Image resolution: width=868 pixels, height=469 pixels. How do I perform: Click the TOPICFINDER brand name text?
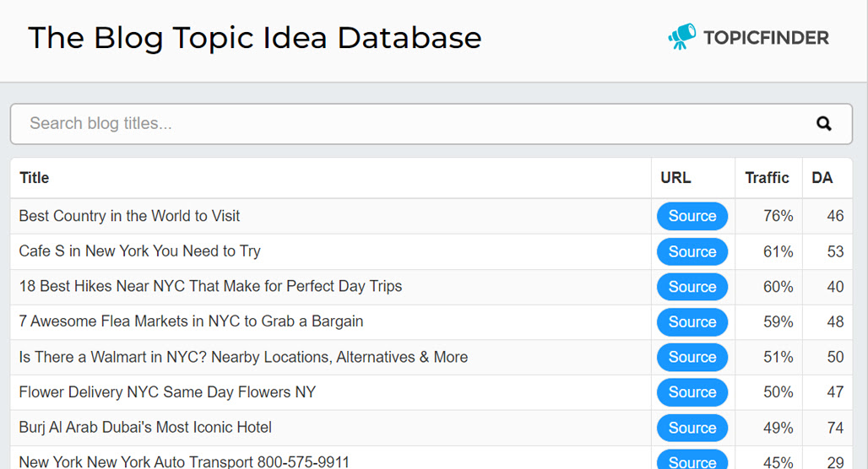[766, 38]
